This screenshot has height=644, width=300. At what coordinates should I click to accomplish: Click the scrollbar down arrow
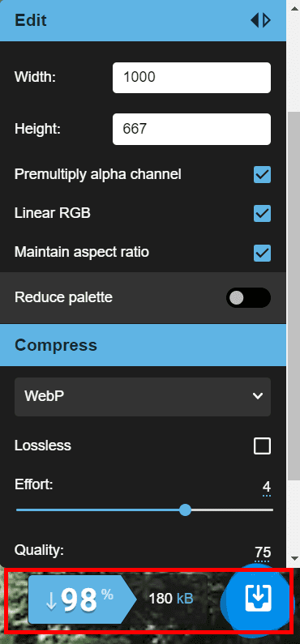pyautogui.click(x=294, y=558)
